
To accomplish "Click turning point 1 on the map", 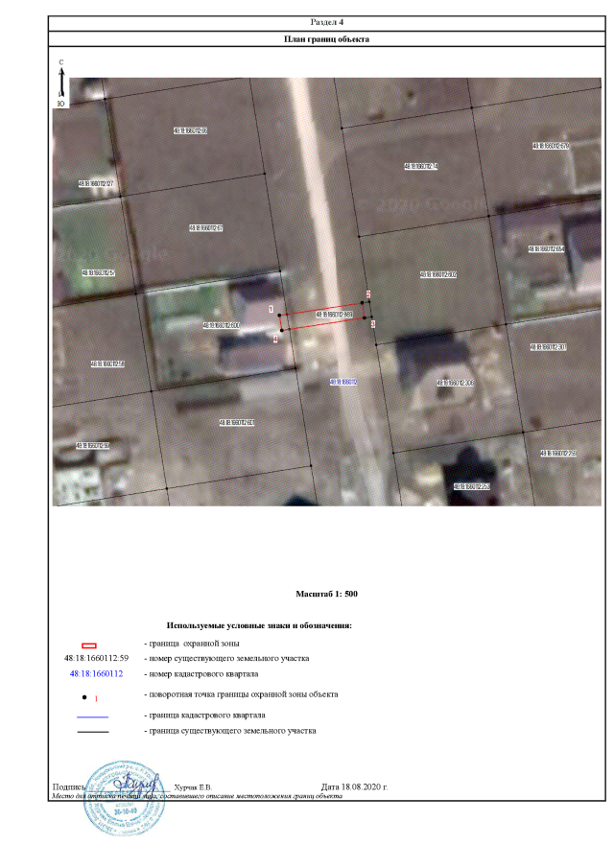I will pos(277,315).
